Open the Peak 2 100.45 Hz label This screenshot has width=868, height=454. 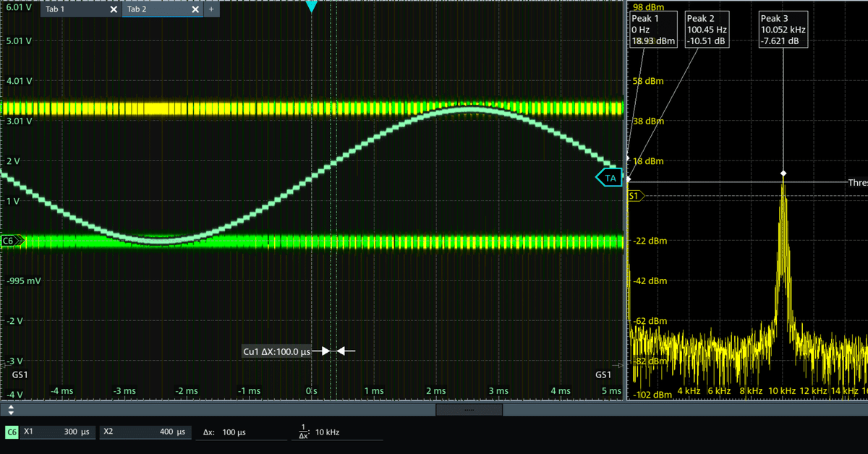coord(707,30)
